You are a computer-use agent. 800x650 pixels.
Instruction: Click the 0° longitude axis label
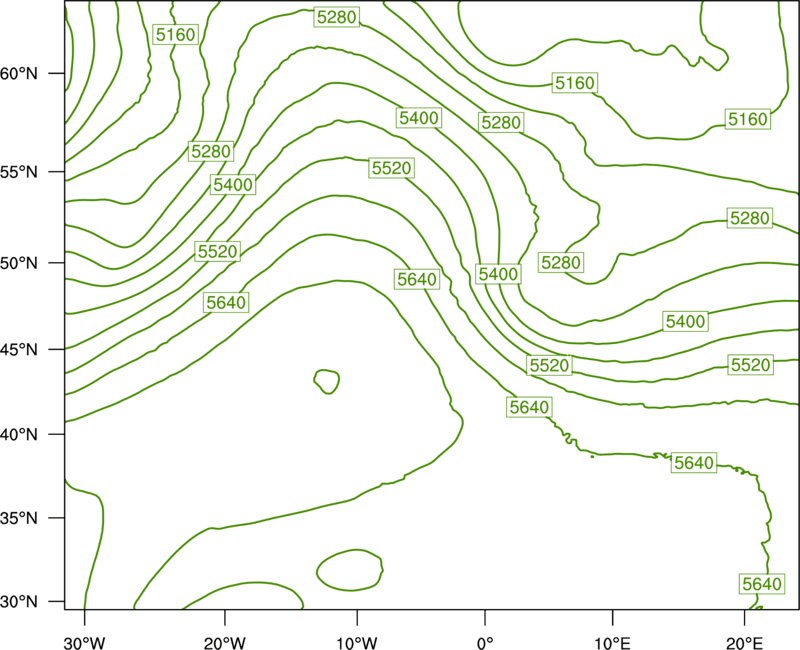tap(485, 643)
